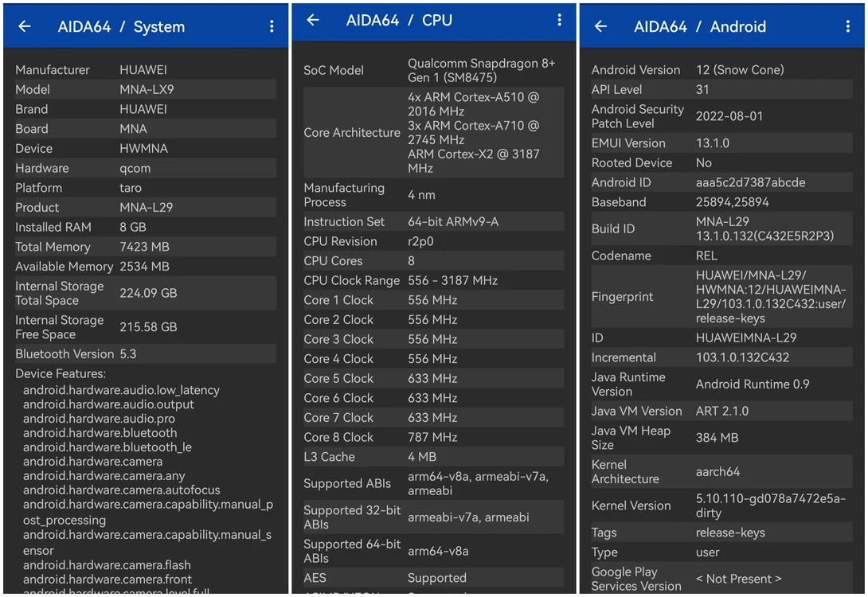Select Android ID aaa5c2d7387abcde
Image resolution: width=868 pixels, height=597 pixels.
[750, 182]
